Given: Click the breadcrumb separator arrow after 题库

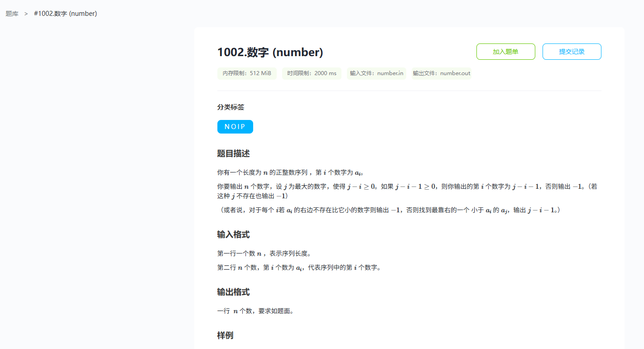Looking at the screenshot, I should pos(26,14).
